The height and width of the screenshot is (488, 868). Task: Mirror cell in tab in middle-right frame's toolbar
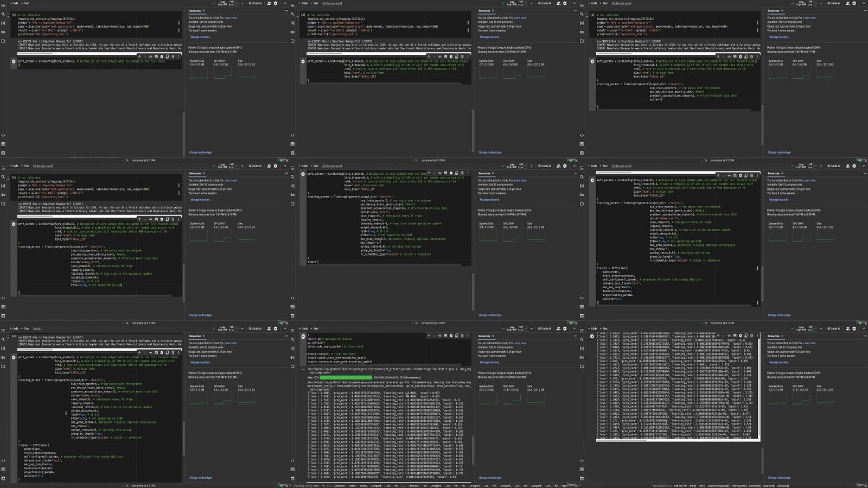pos(745,175)
